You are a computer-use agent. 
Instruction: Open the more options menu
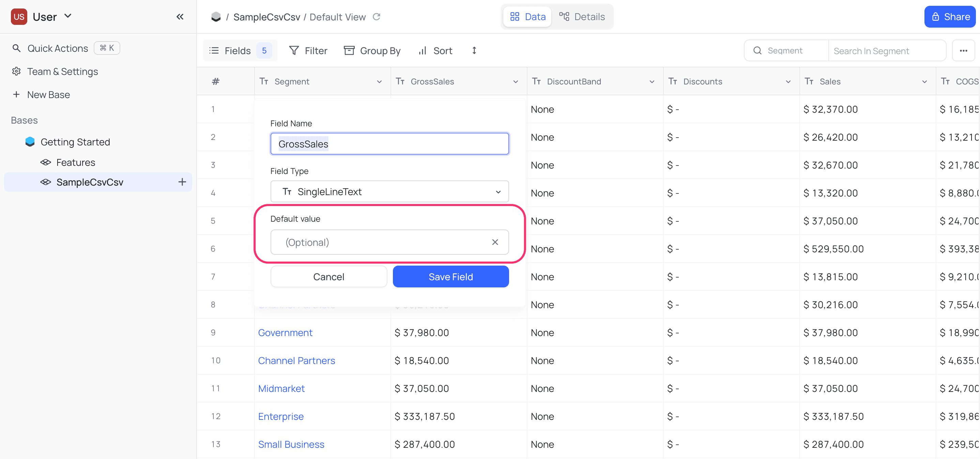(x=964, y=50)
